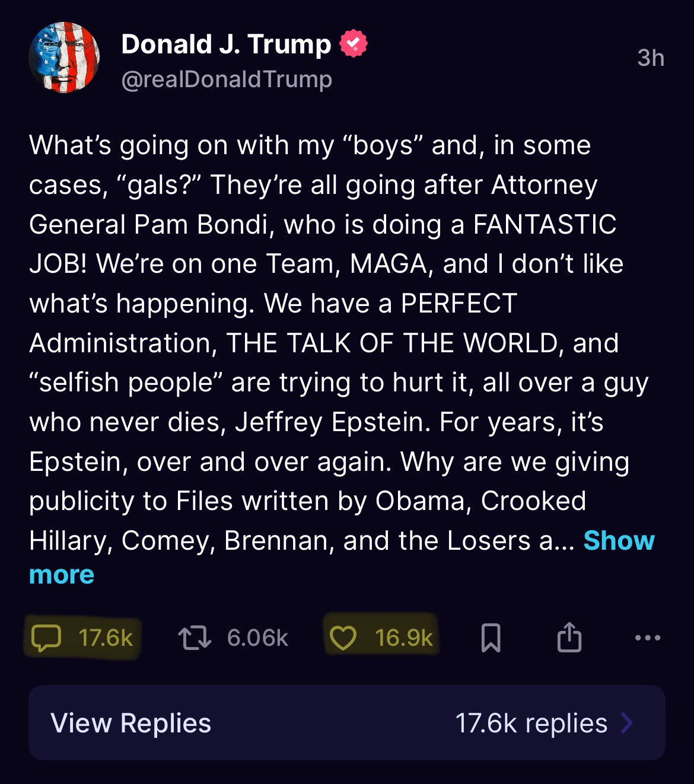Click the Donald J. Trump display name

[x=226, y=44]
